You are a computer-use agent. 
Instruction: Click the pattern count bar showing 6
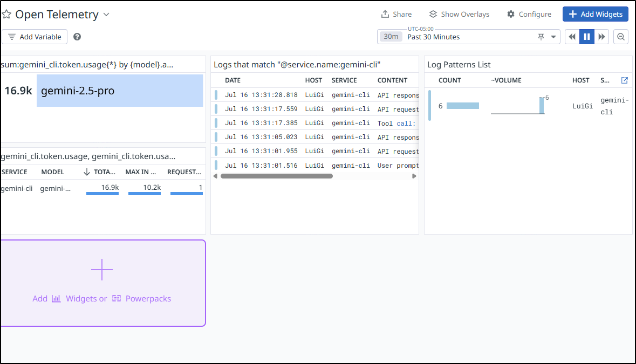[463, 106]
